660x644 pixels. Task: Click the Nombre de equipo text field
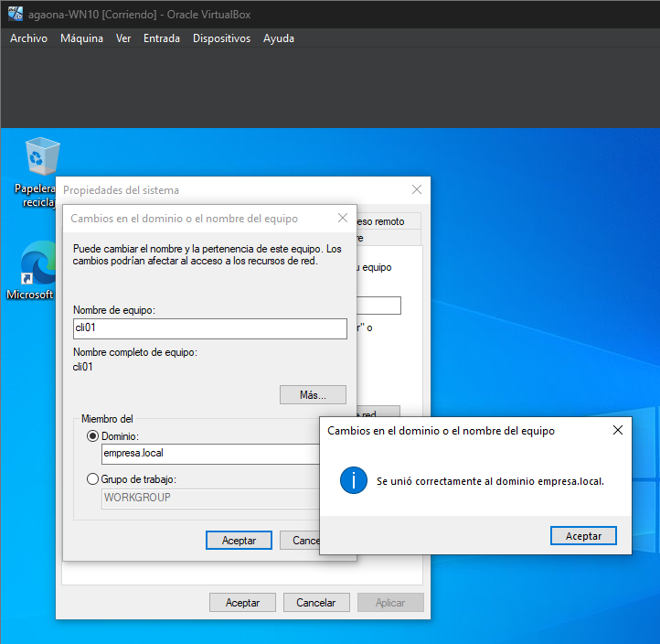pyautogui.click(x=209, y=328)
